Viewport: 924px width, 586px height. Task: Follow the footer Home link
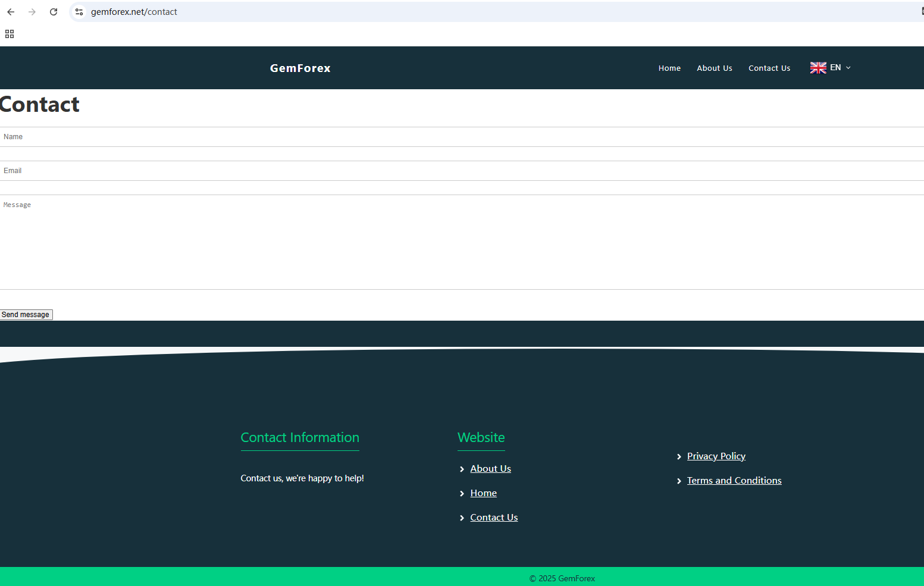[x=483, y=493]
